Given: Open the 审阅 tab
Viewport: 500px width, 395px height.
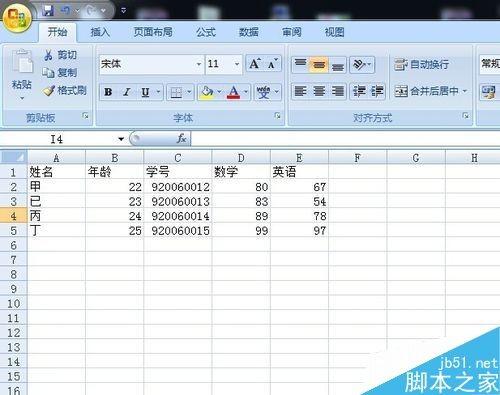Looking at the screenshot, I should pyautogui.click(x=292, y=32).
